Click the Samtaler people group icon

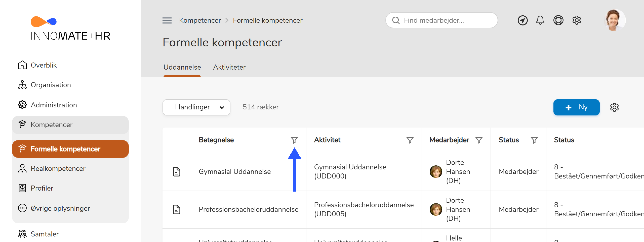pyautogui.click(x=22, y=234)
